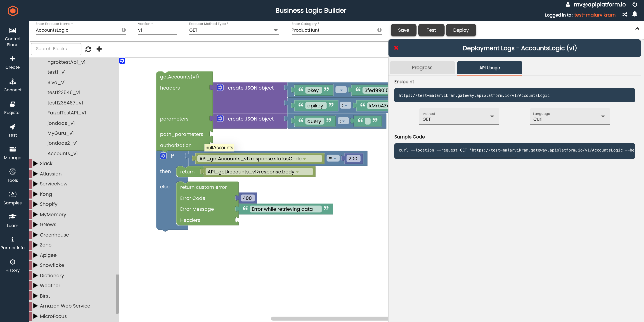The height and width of the screenshot is (322, 644).
Task: Open the Executor Method Type dropdown
Action: click(234, 30)
